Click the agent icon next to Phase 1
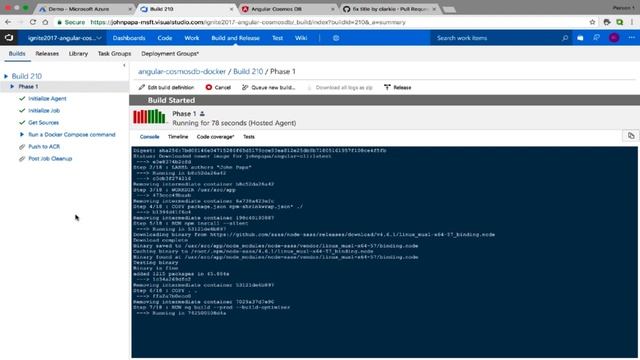The height and width of the screenshot is (360, 640). [x=202, y=114]
